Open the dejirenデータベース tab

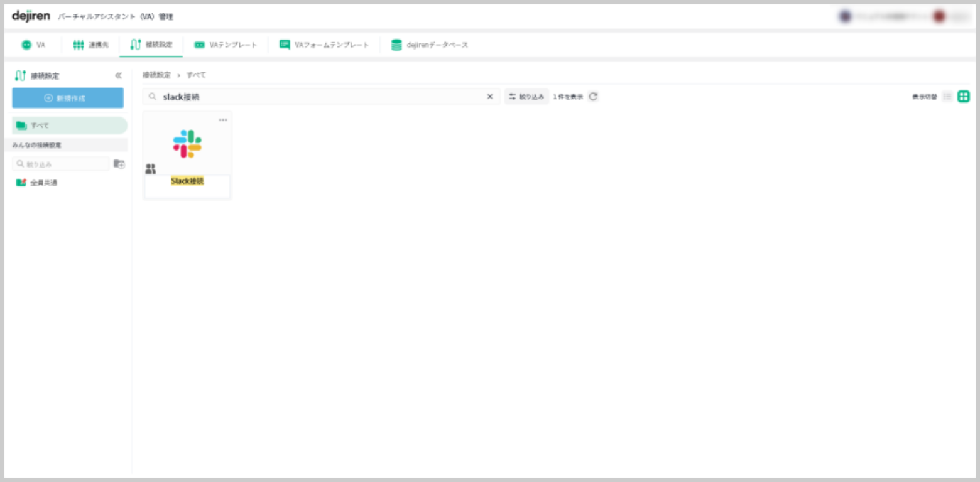point(430,45)
